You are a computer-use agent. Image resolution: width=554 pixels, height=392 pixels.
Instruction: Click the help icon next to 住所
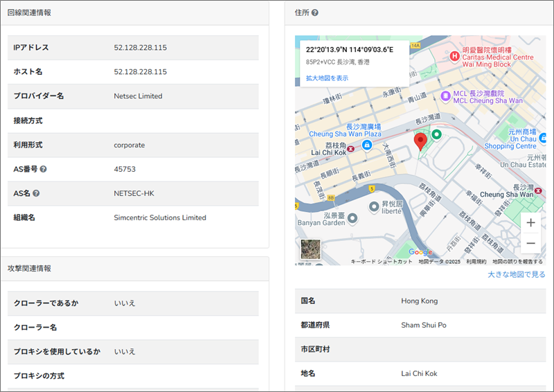click(315, 12)
